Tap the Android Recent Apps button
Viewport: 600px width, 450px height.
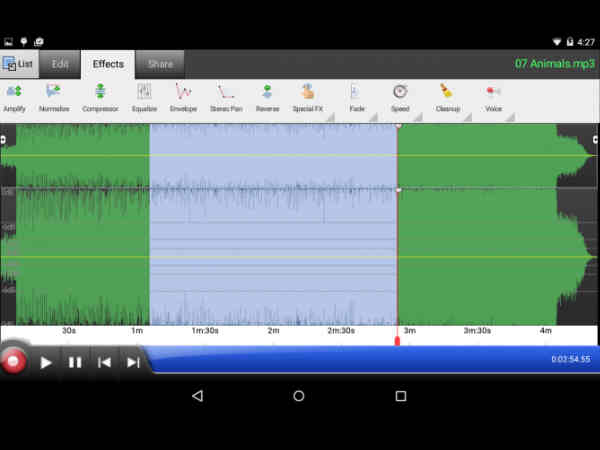(401, 396)
